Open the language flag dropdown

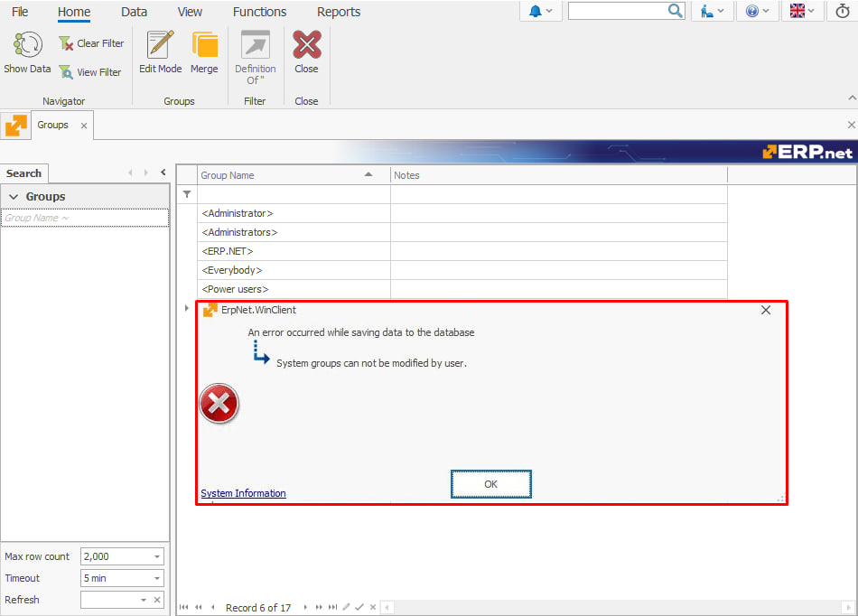tap(802, 11)
